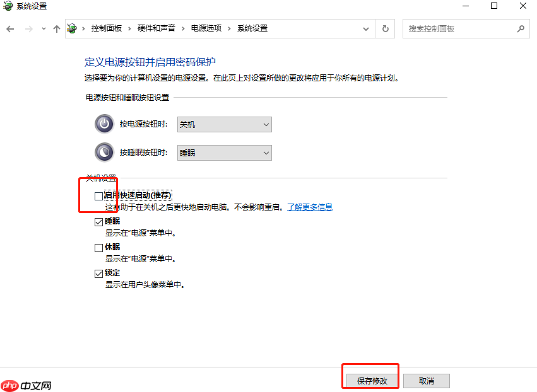Click the power button icon next to 按电源按钮时
The image size is (537, 392).
point(103,124)
